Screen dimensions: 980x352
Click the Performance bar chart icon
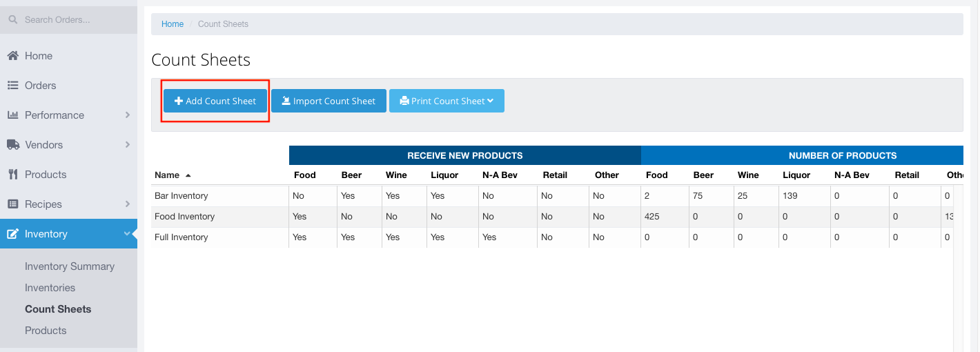(x=12, y=115)
